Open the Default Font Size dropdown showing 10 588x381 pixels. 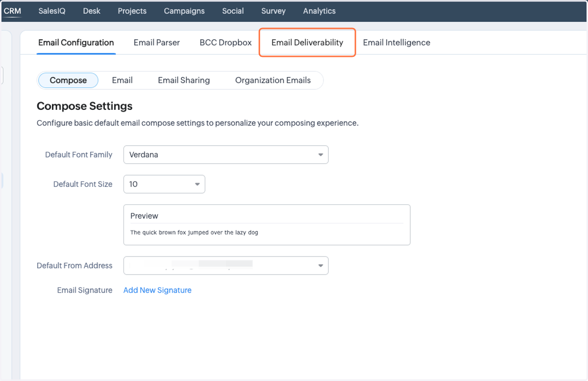click(x=164, y=184)
